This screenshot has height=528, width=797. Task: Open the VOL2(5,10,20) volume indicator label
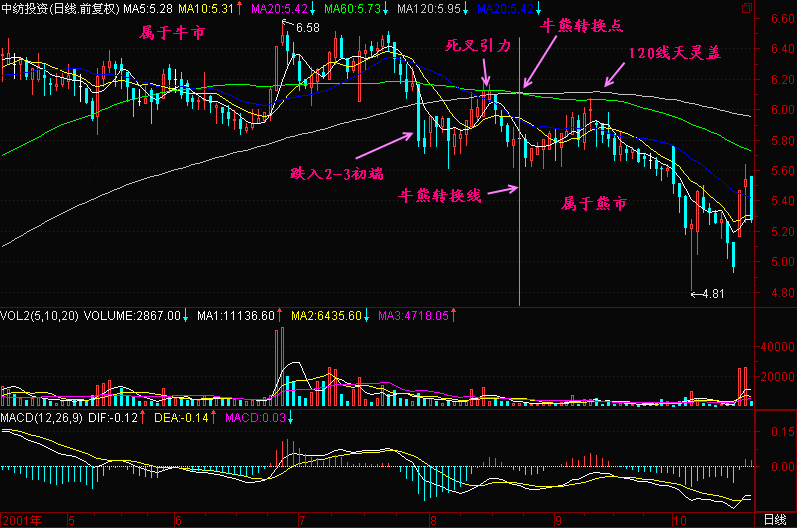point(38,315)
